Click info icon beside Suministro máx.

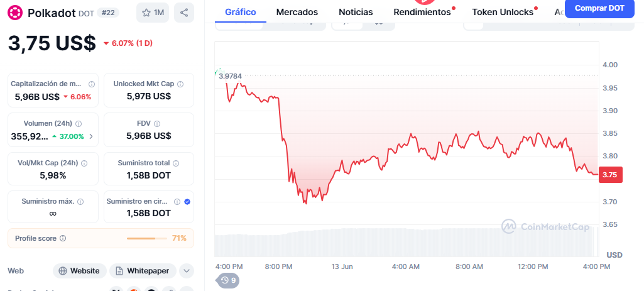click(80, 201)
